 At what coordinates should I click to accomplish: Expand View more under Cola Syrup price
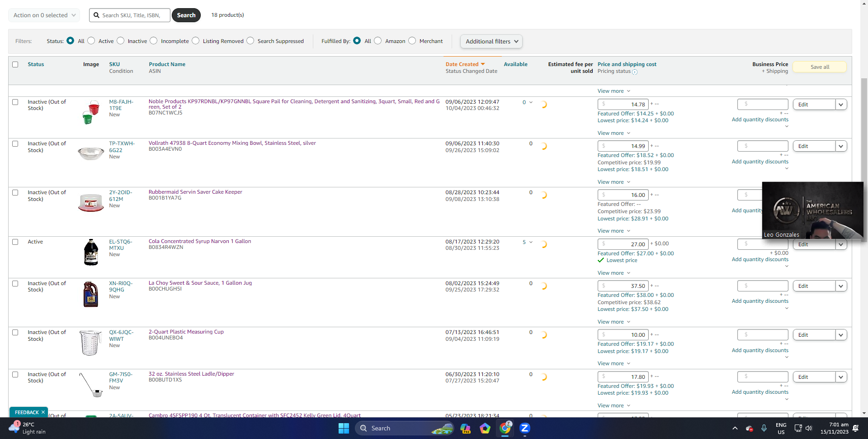tap(613, 273)
